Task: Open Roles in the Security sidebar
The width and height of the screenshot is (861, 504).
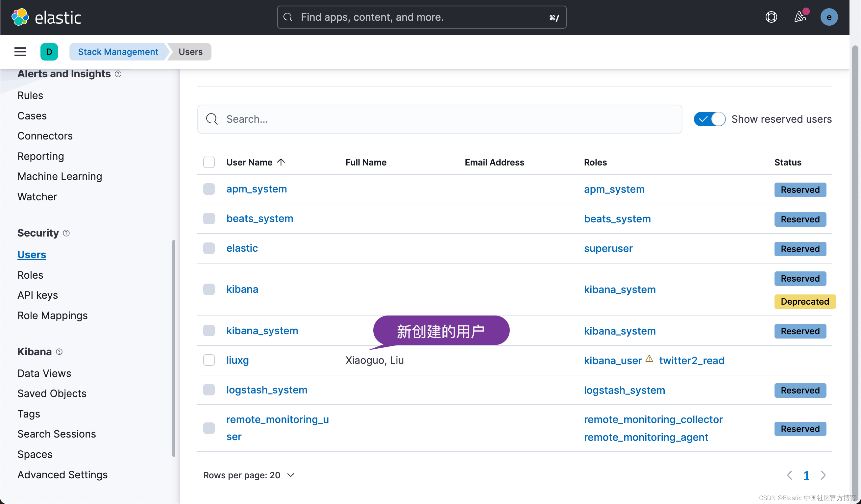Action: [x=30, y=275]
